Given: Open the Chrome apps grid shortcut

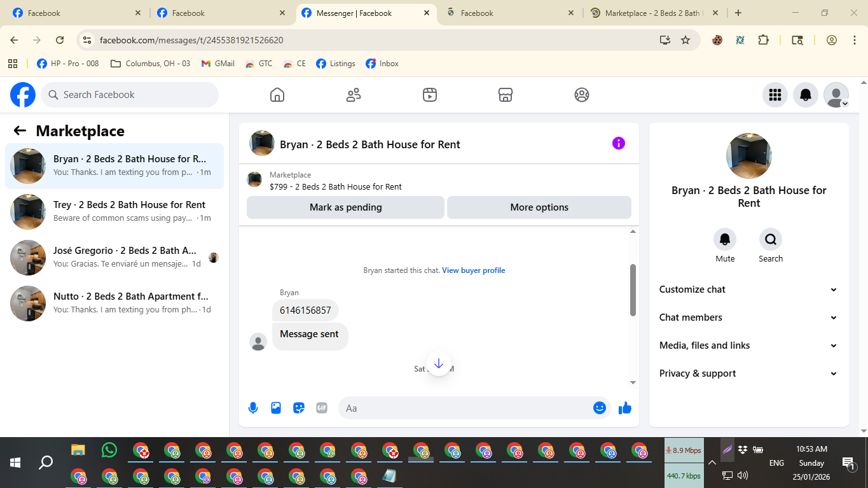Looking at the screenshot, I should coord(12,64).
